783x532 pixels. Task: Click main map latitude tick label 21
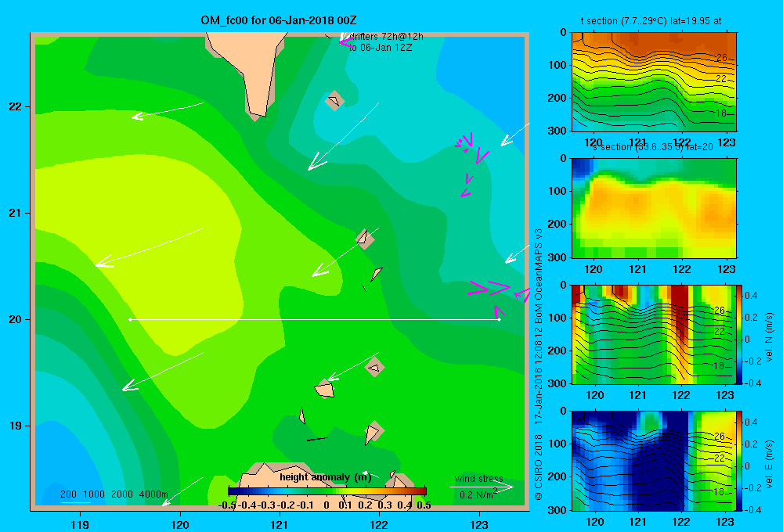coord(15,213)
